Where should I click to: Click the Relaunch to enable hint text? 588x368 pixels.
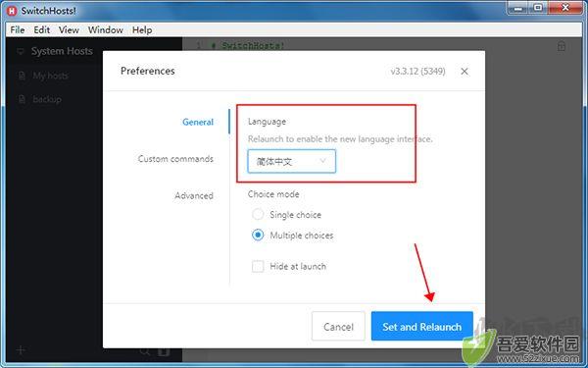(340, 139)
